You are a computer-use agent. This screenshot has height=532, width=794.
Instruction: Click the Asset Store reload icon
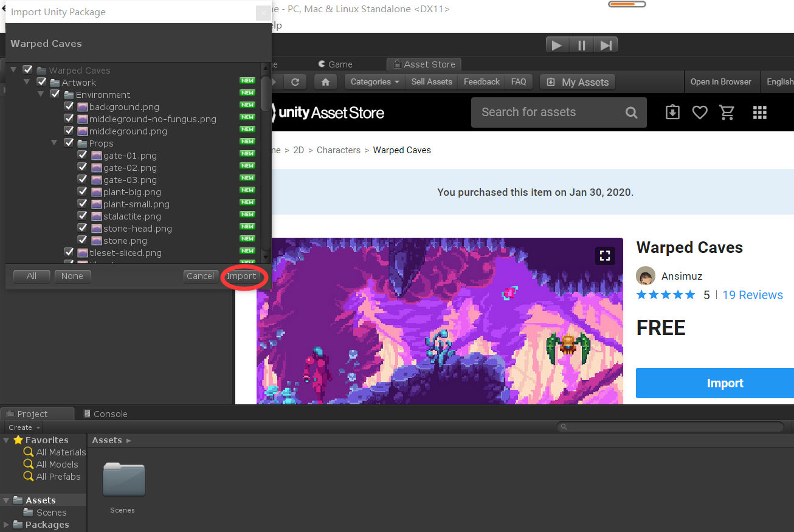(x=295, y=82)
